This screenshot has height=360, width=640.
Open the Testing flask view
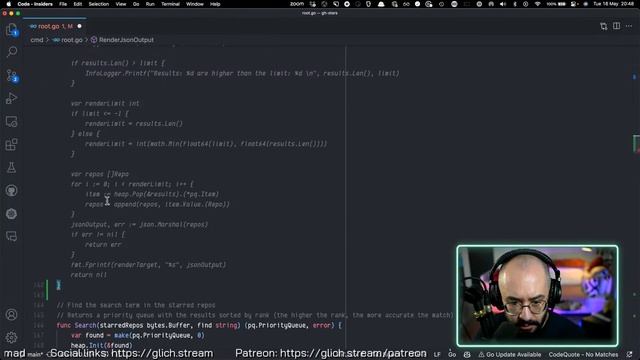coord(11,168)
